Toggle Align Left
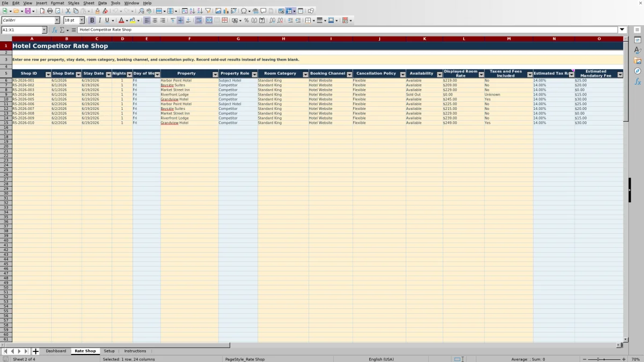Viewport: 644px width, 362px height. point(147,20)
